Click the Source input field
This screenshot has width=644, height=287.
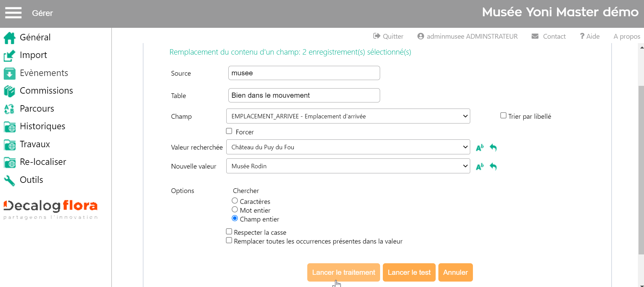[x=304, y=73]
